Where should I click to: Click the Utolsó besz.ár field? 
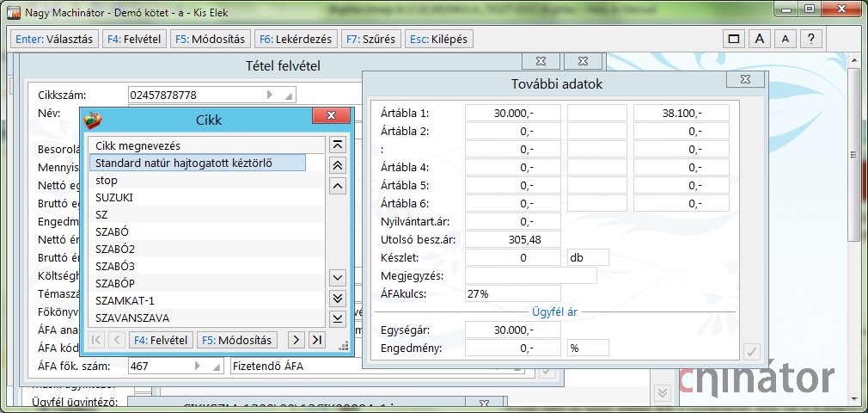pyautogui.click(x=512, y=239)
